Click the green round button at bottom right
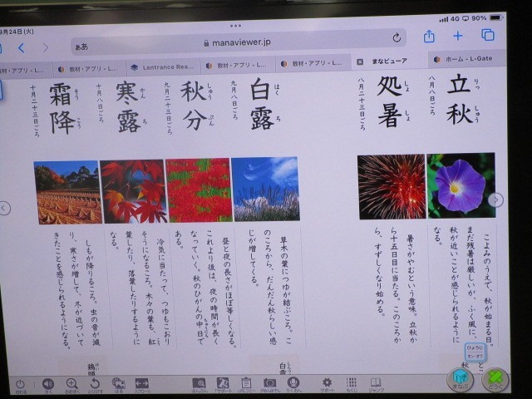532x399 pixels. [495, 380]
